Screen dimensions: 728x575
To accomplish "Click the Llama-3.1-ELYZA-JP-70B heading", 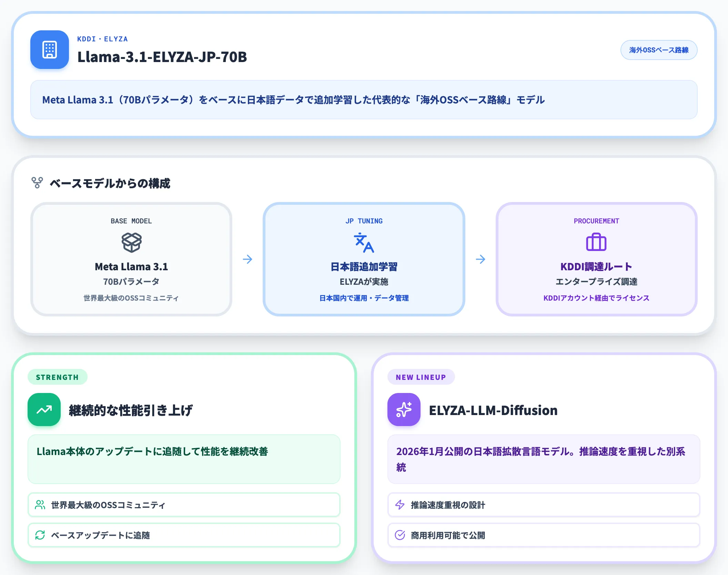I will (x=162, y=57).
